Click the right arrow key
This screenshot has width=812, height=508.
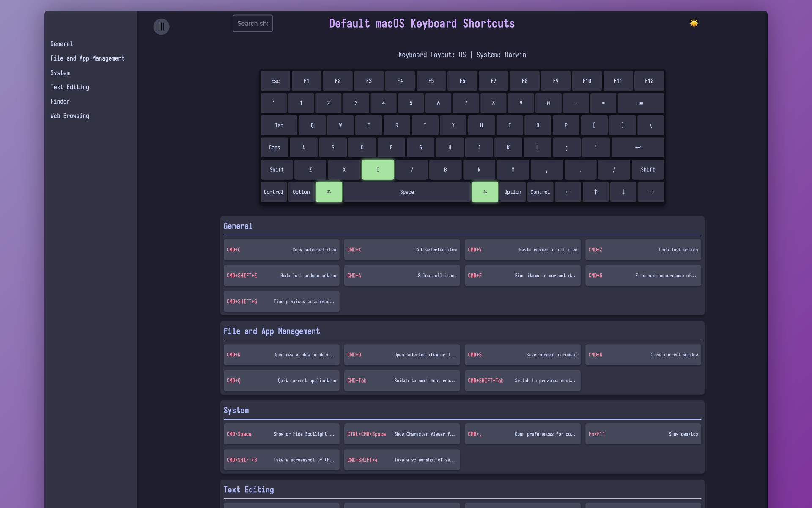(650, 192)
